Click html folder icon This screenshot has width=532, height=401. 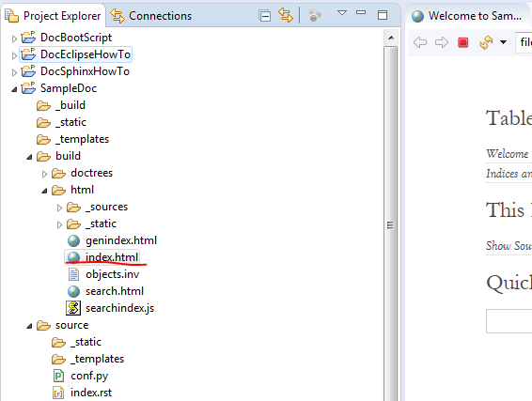[58, 190]
